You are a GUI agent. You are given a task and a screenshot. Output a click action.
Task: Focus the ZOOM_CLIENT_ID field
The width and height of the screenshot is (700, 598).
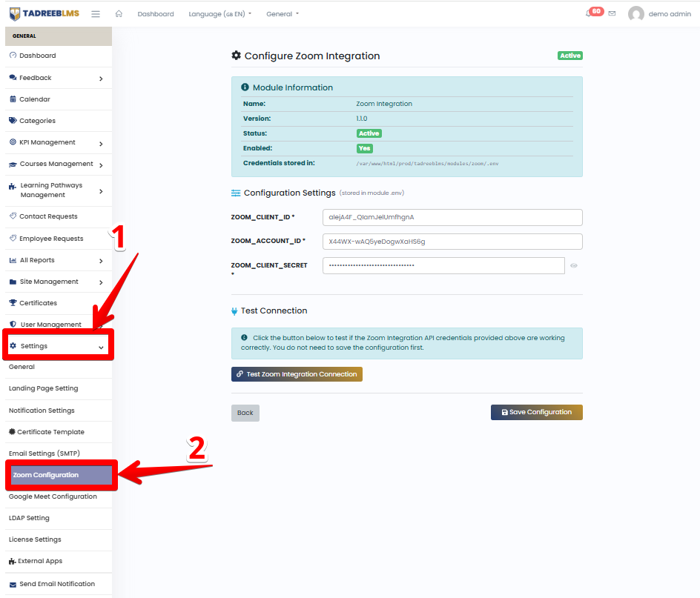[x=452, y=217]
